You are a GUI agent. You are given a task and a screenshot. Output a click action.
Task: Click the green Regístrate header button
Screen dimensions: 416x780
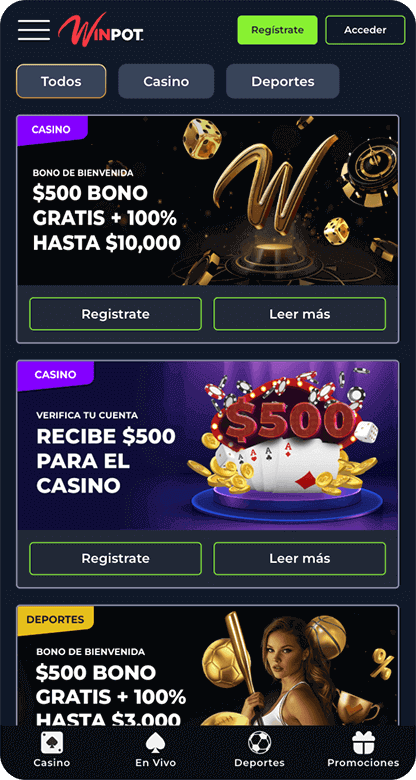coord(277,30)
